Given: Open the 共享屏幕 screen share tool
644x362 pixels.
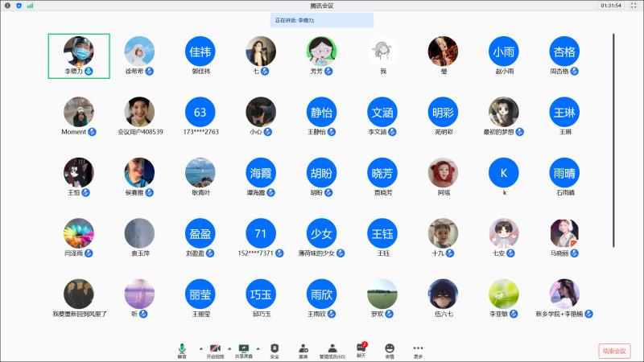Looking at the screenshot, I should (x=243, y=349).
